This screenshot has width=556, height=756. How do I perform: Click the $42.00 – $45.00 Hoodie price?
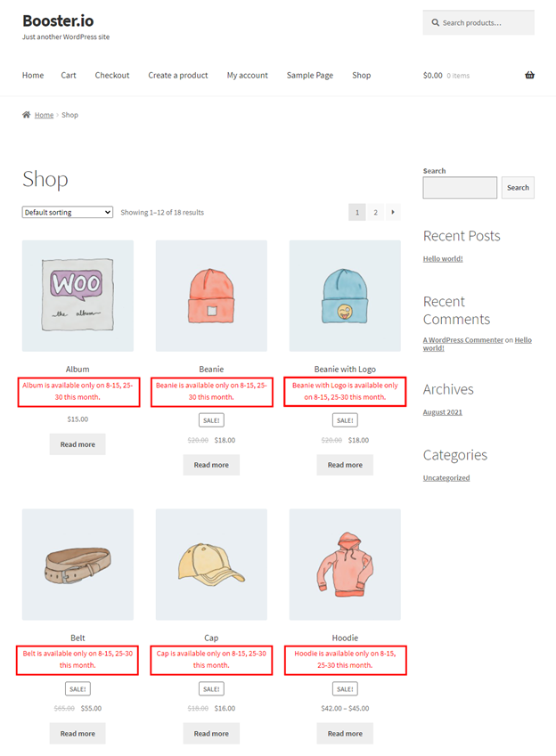[345, 708]
